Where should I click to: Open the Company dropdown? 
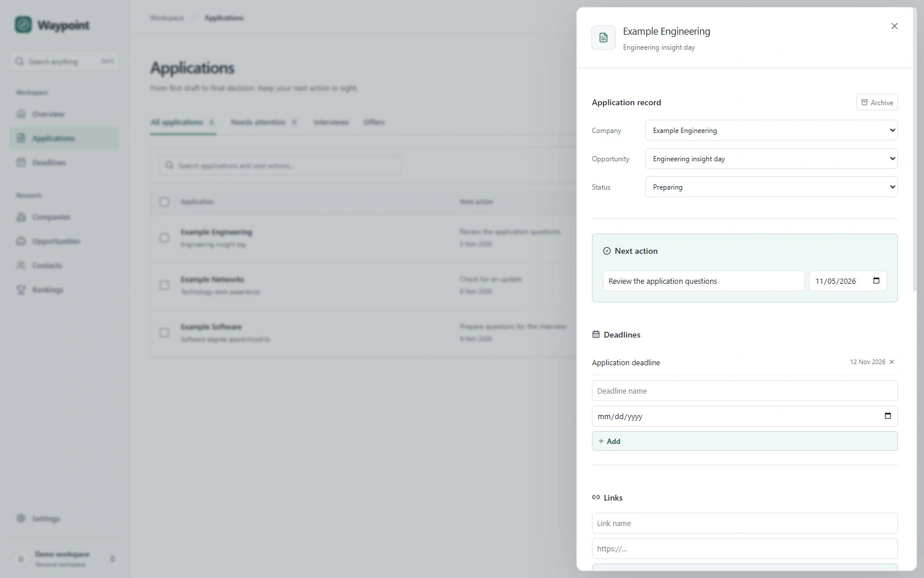coord(771,130)
